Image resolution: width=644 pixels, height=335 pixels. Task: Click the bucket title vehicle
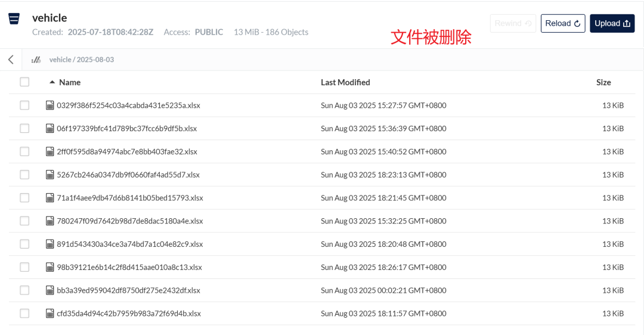click(x=49, y=18)
